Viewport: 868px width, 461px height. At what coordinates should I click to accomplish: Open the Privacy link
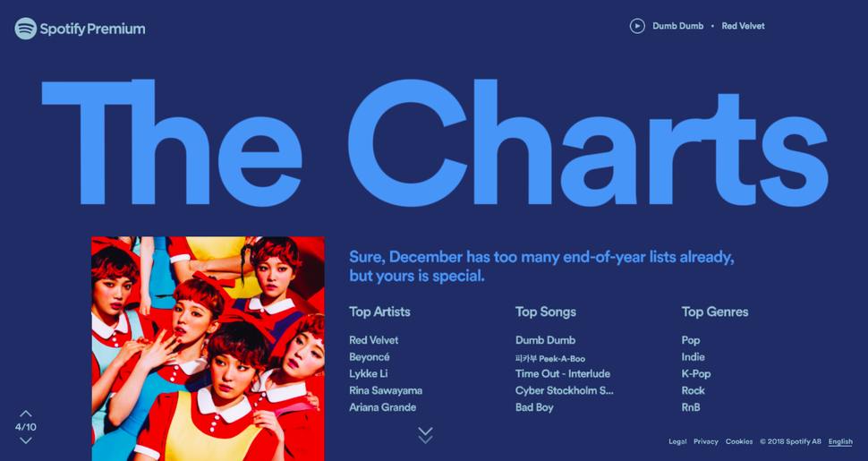[706, 441]
